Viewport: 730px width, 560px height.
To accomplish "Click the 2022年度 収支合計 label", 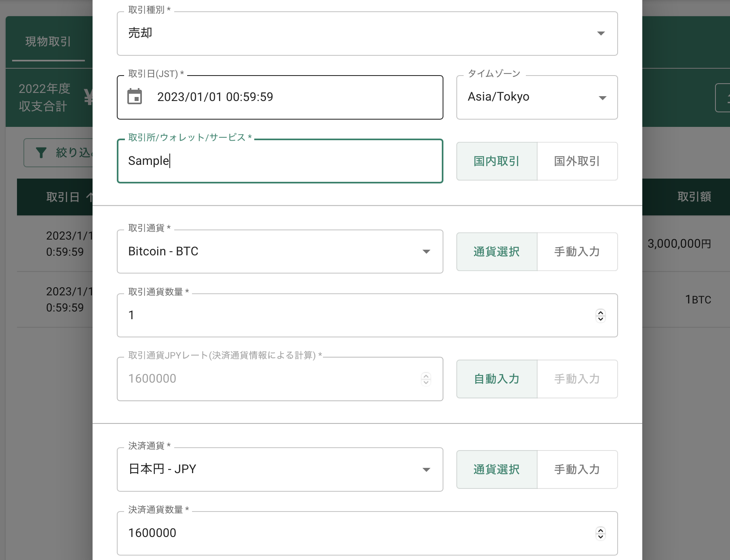I will [x=44, y=97].
